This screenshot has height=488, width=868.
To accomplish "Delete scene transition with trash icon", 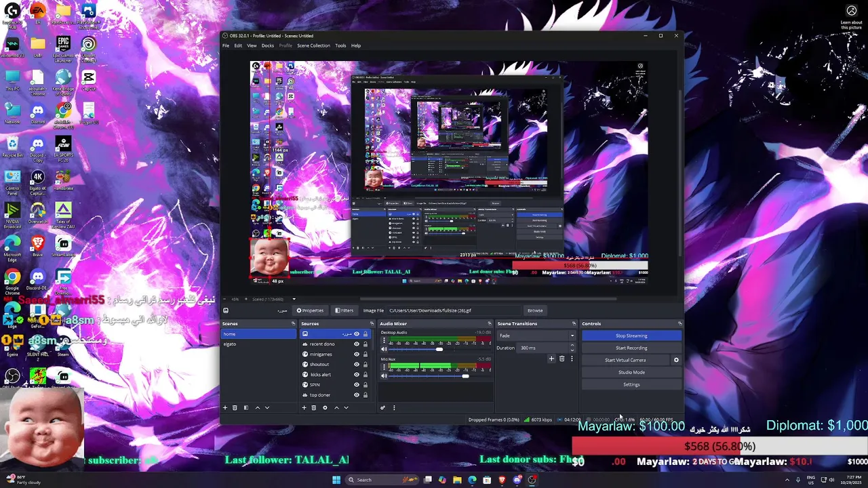I will pos(561,359).
